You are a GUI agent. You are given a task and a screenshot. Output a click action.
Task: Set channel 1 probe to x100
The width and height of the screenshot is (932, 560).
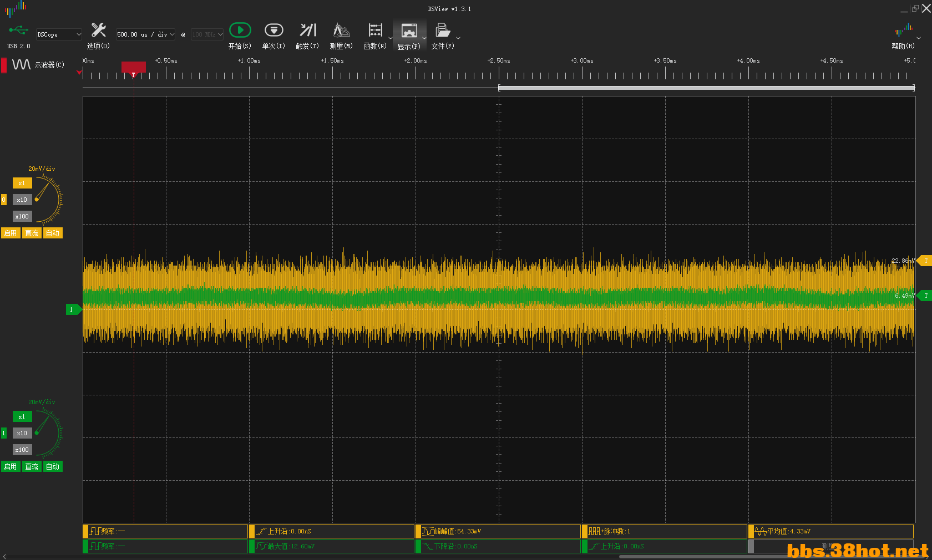(x=22, y=450)
